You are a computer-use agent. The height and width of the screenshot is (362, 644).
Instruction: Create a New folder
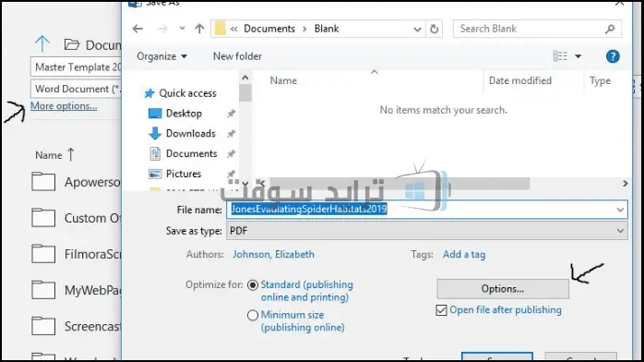(x=237, y=56)
